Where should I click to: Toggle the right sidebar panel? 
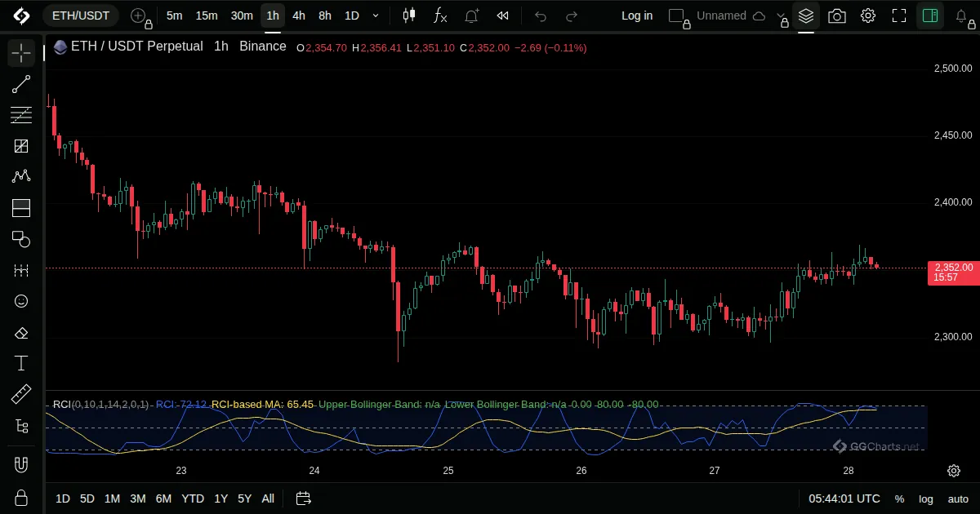click(929, 16)
